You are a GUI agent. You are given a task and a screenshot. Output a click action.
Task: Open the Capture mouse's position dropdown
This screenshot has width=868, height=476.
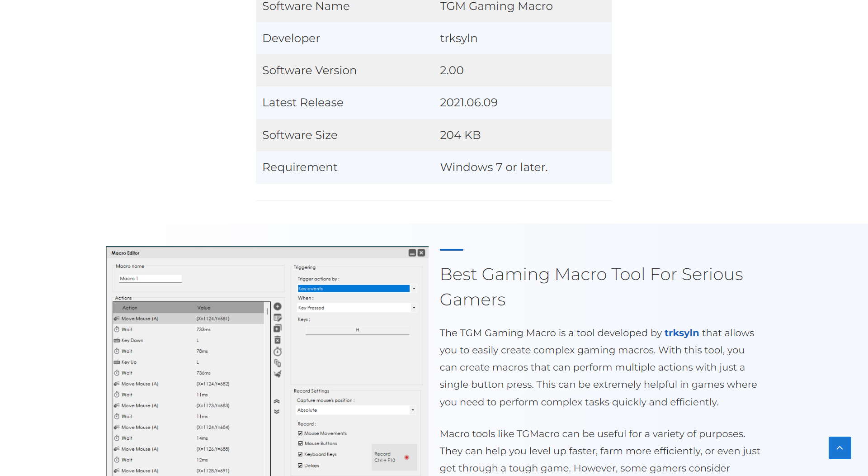pyautogui.click(x=356, y=410)
